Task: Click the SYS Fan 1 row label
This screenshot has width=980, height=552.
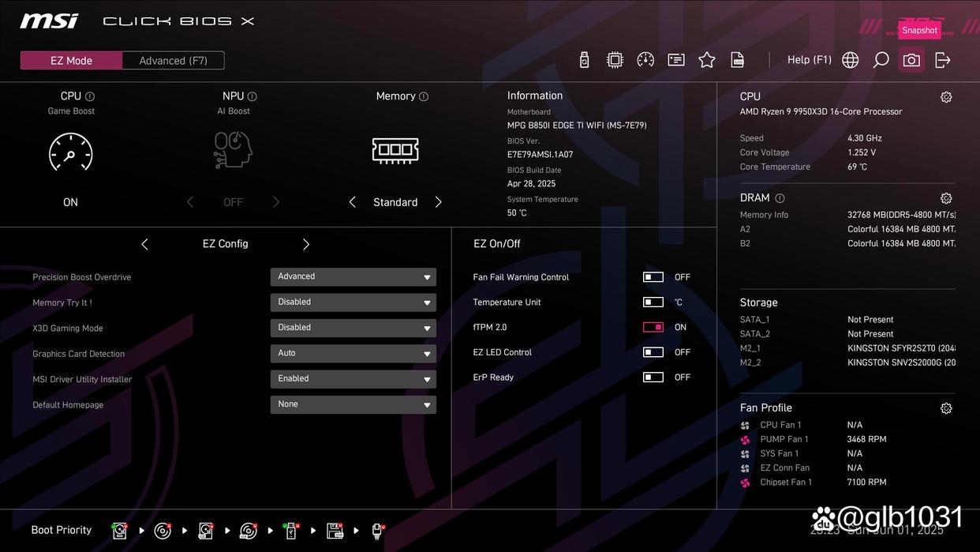Action: point(780,454)
